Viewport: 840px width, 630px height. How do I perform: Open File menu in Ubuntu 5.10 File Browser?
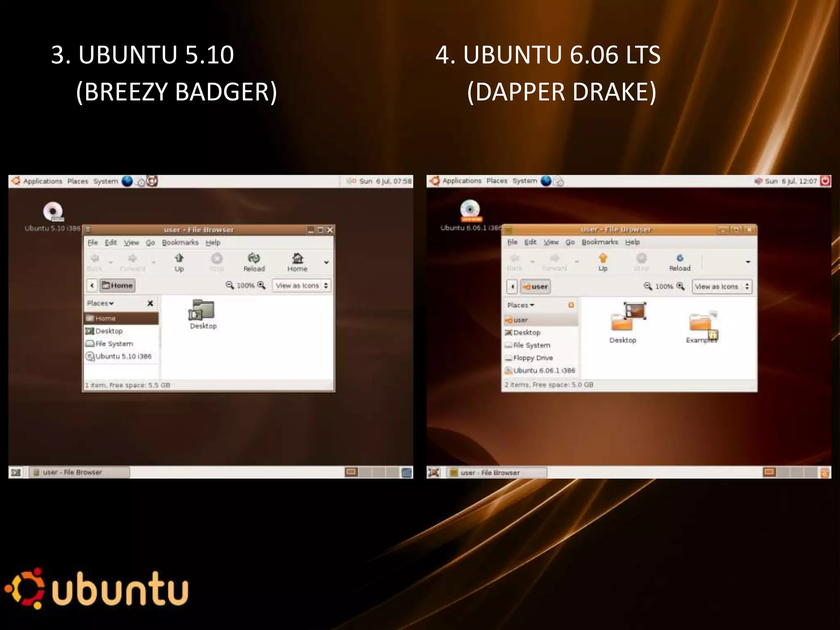pyautogui.click(x=93, y=242)
